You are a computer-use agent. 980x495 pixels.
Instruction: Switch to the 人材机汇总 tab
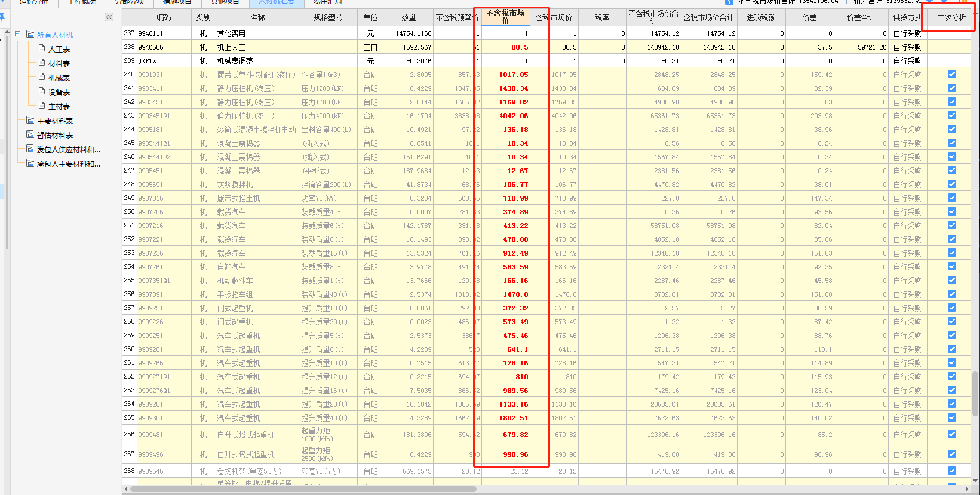[x=276, y=2]
